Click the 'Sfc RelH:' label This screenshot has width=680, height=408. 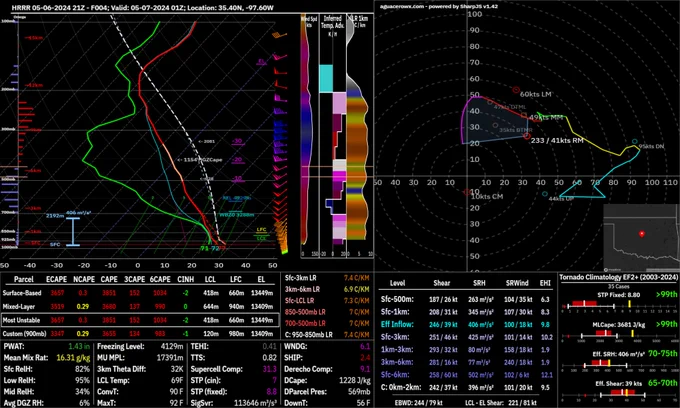(18, 369)
